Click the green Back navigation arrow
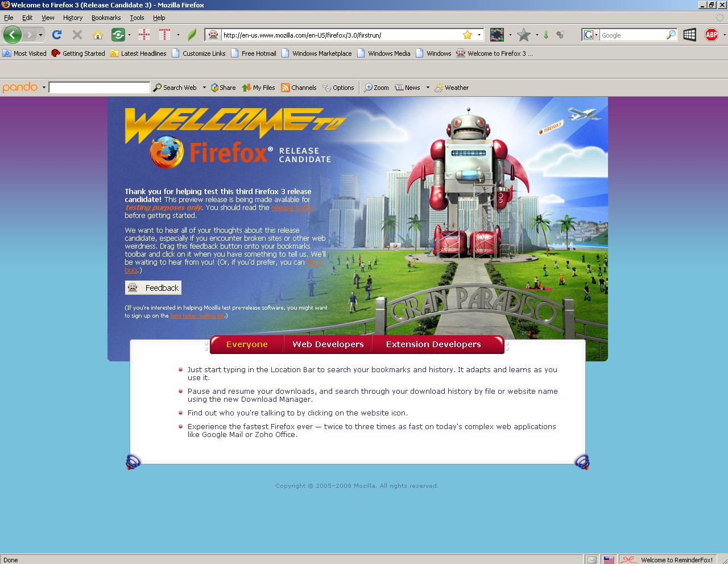 [13, 35]
